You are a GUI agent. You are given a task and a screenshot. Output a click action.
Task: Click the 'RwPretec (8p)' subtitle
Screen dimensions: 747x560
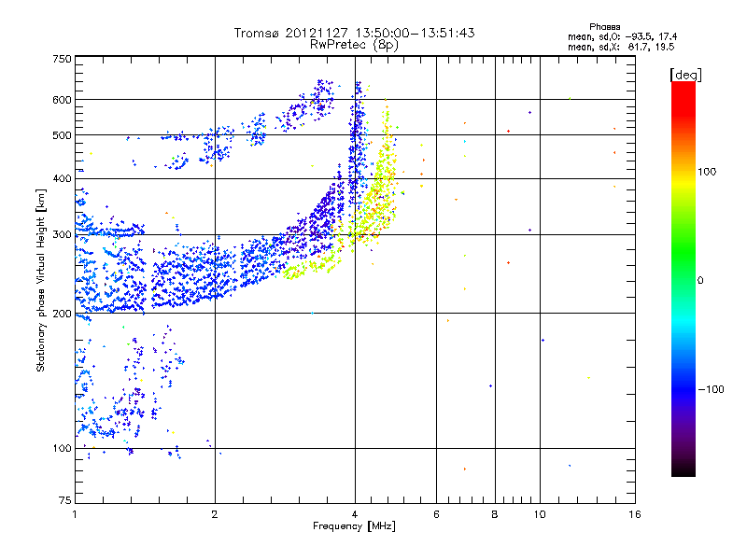(x=354, y=45)
